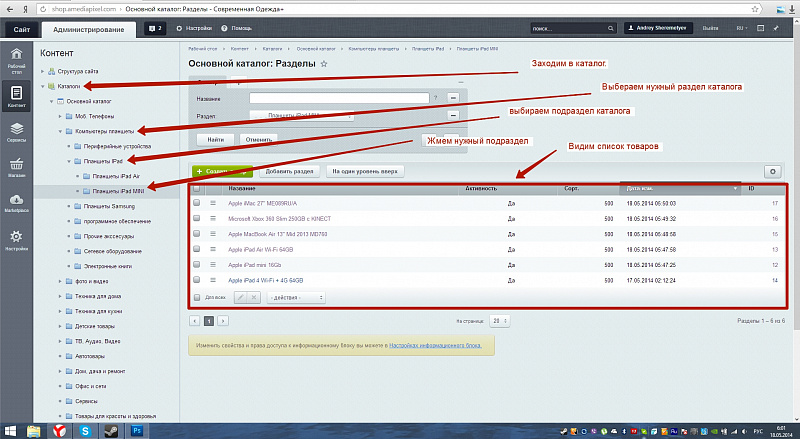Bookmark page with browser address bar star
Screen dimensions: 800x439
(x=755, y=9)
